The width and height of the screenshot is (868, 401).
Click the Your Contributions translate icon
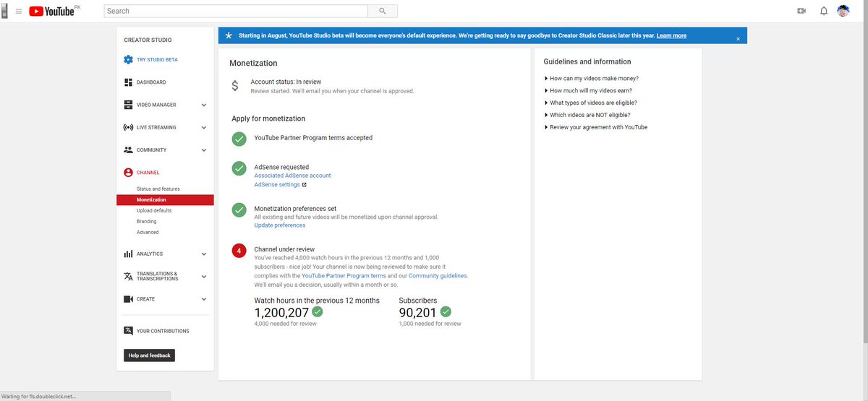coord(128,331)
